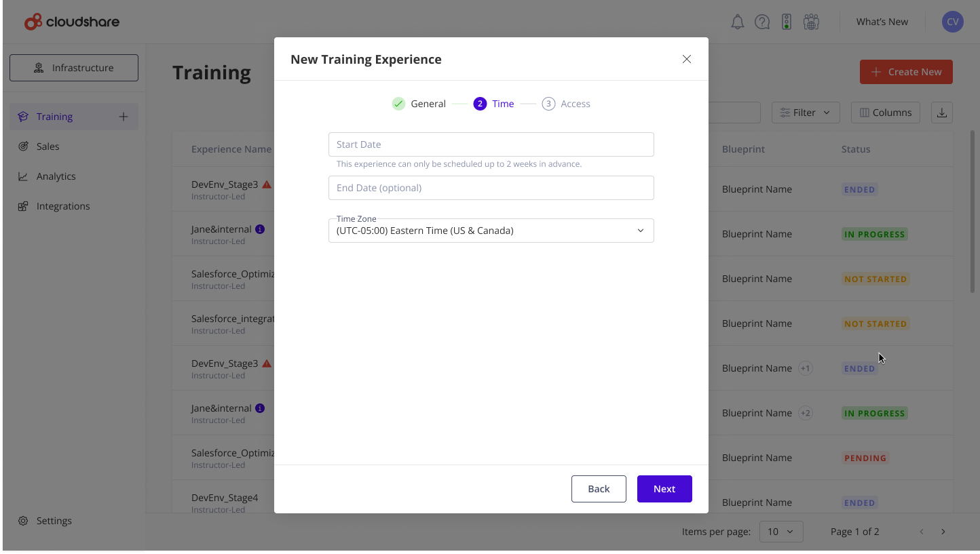
Task: Click the Next button
Action: 664,489
